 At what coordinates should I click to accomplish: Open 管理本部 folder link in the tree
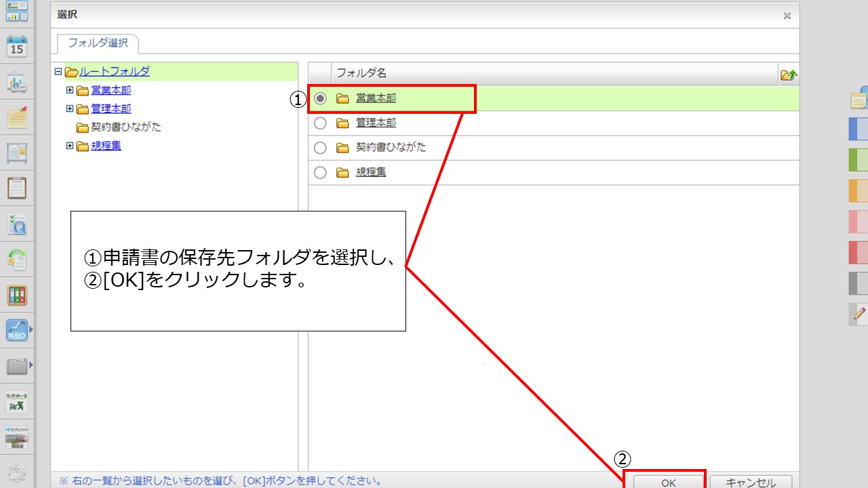[x=111, y=108]
